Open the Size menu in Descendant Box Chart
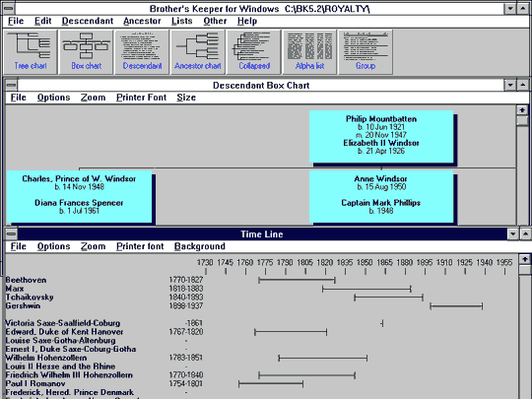This screenshot has height=399, width=532. [x=186, y=98]
